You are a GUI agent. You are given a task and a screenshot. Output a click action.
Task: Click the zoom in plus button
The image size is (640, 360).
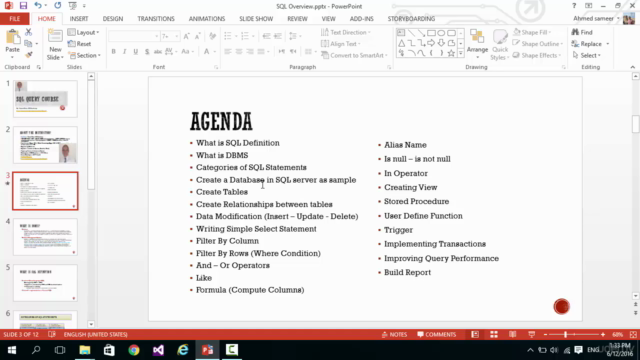point(603,334)
